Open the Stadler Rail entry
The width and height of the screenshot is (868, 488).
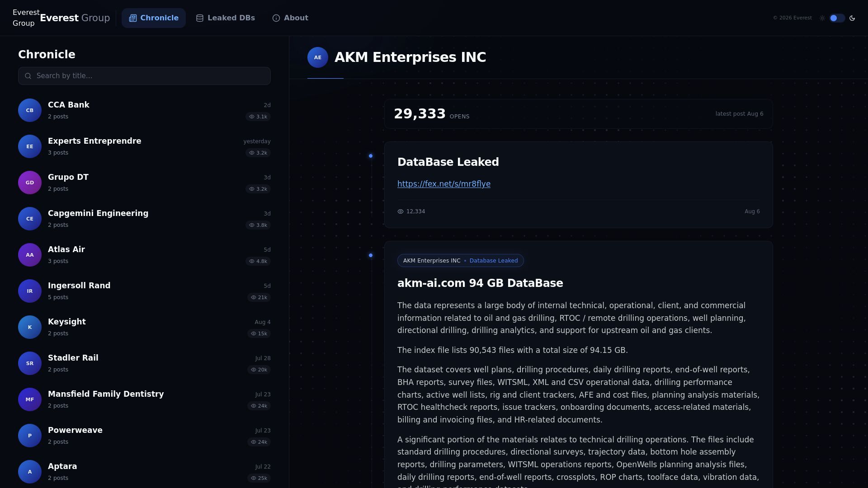click(x=144, y=363)
